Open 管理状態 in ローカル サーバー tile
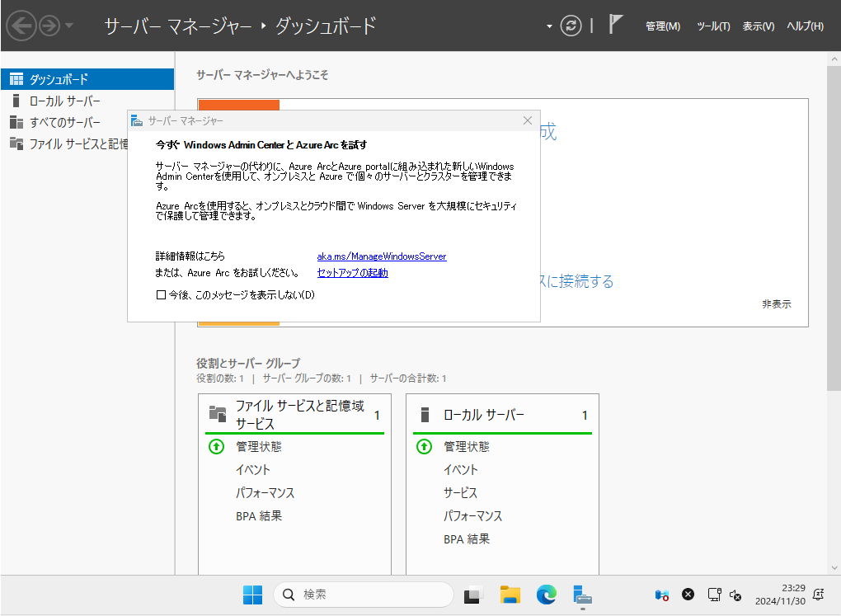 [467, 446]
